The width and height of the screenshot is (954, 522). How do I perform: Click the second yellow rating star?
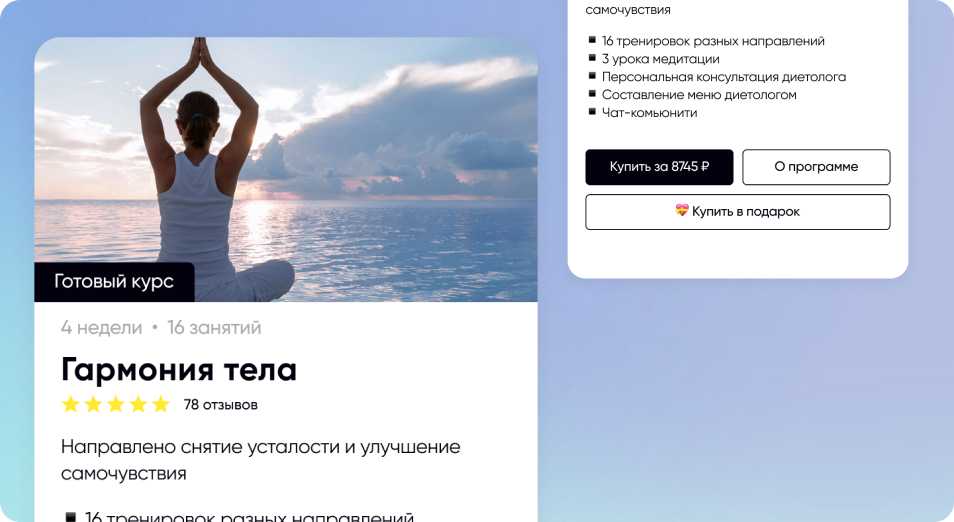[93, 404]
